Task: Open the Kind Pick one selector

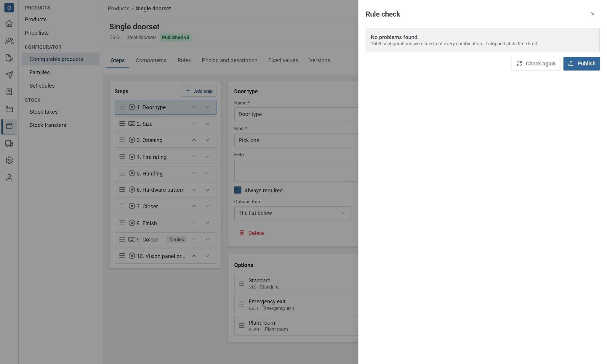Action: (x=296, y=140)
